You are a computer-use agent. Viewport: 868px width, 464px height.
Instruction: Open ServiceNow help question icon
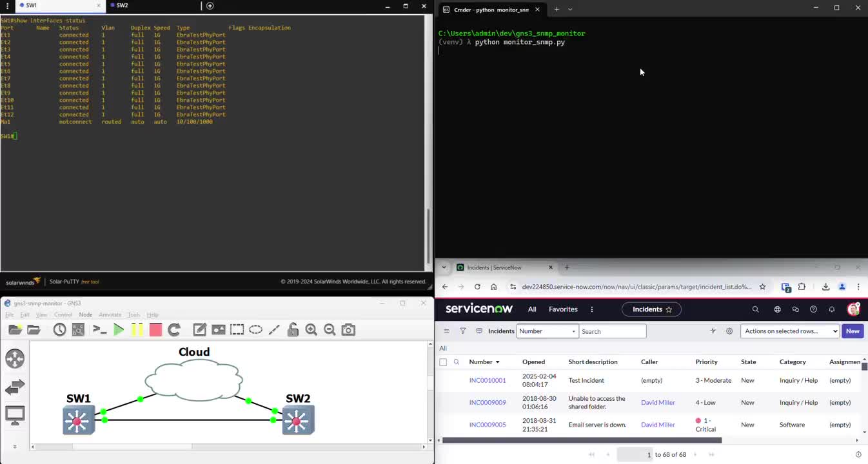813,309
